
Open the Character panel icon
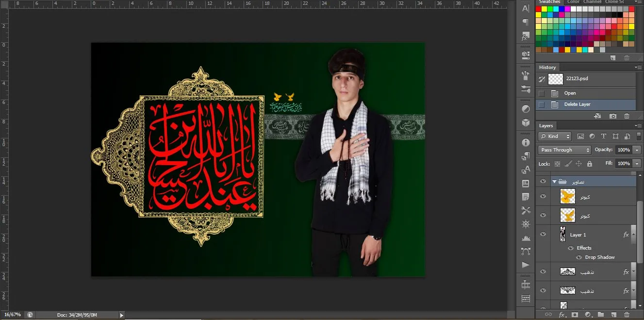point(526,8)
